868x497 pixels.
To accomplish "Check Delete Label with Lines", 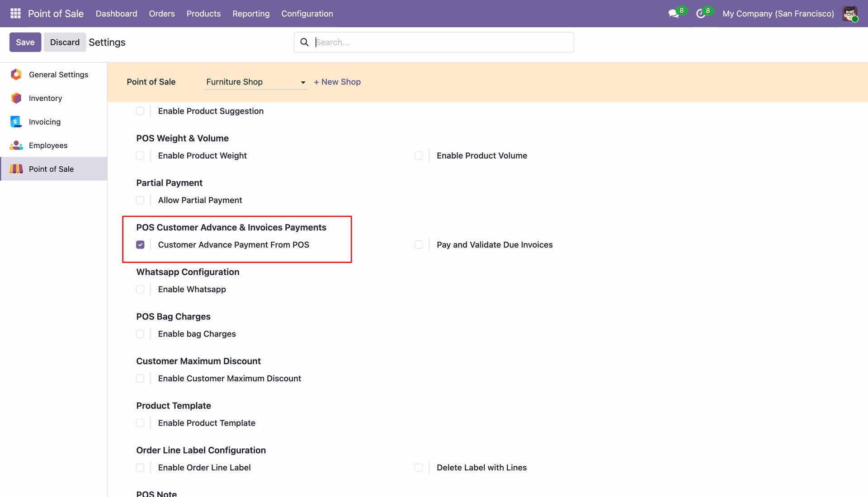I will (419, 468).
